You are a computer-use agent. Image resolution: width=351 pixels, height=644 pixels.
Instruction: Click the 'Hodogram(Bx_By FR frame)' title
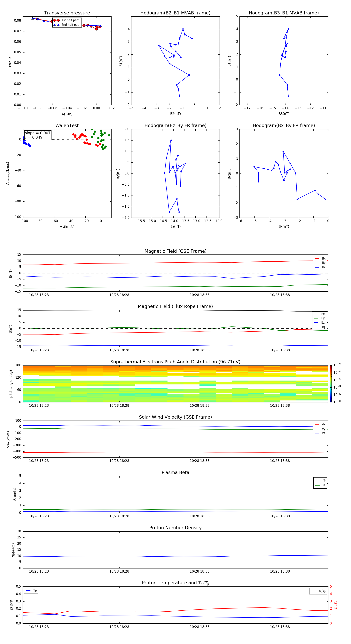click(x=284, y=125)
